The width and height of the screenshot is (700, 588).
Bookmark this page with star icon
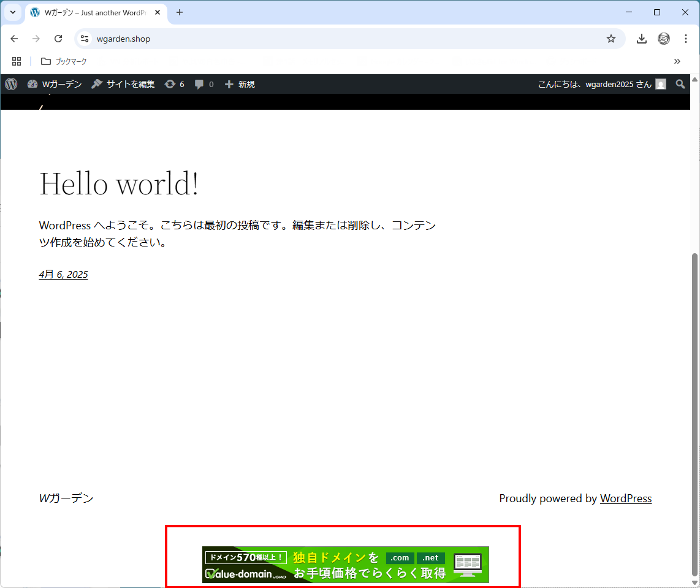click(x=611, y=39)
